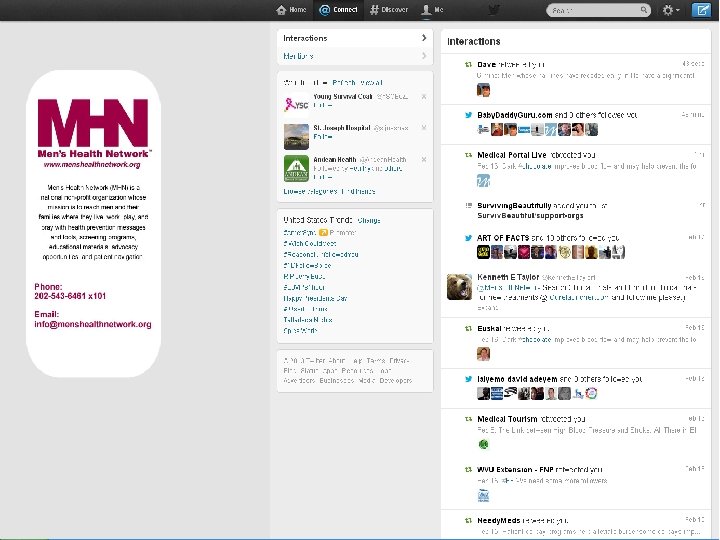This screenshot has height=540, width=720.
Task: Open Ardean Health avatar
Action: [x=296, y=169]
